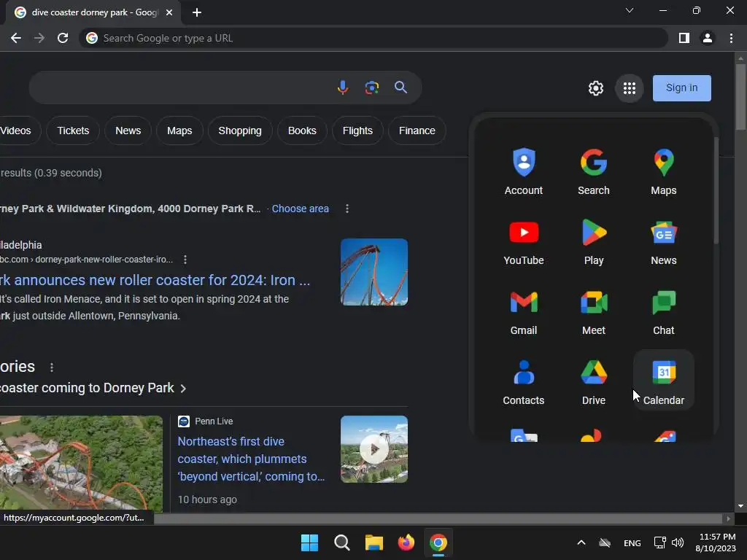The height and width of the screenshot is (560, 747).
Task: Switch to Shopping results
Action: tap(240, 131)
